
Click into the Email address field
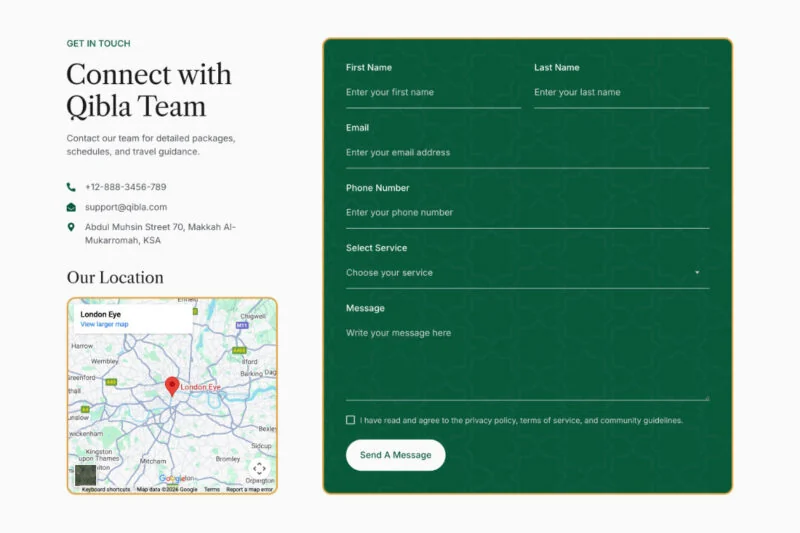point(528,153)
